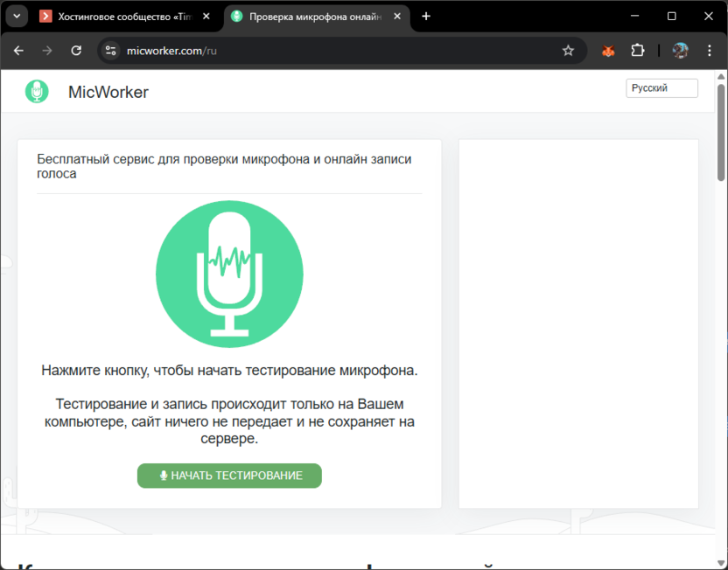Switch to the Хостинговое сообщество tab
Image resolution: width=728 pixels, height=570 pixels.
(x=125, y=17)
